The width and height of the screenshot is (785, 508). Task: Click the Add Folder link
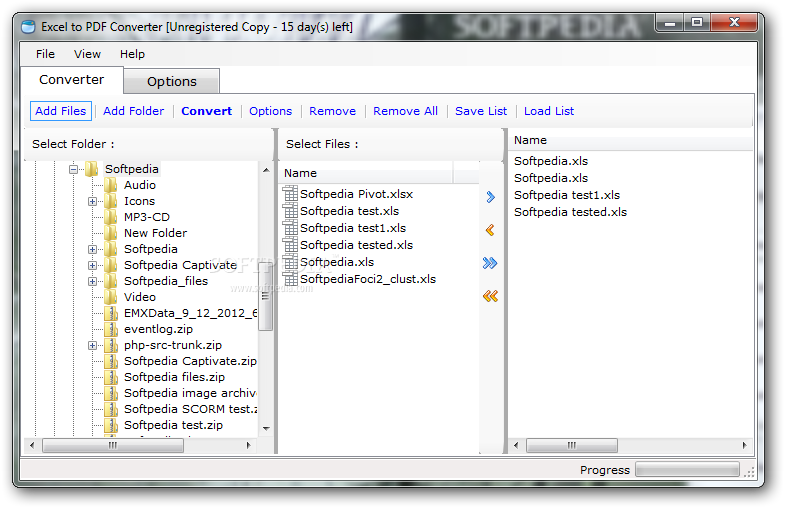coord(133,111)
